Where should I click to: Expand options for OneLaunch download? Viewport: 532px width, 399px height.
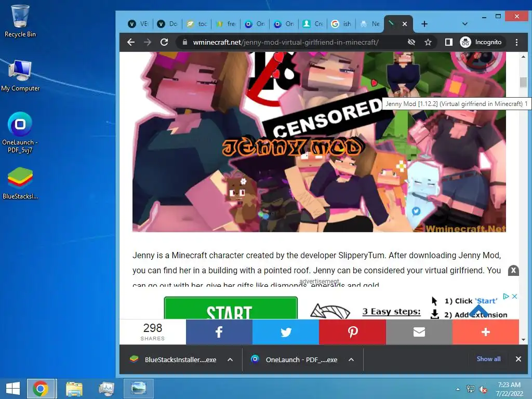[x=351, y=360]
